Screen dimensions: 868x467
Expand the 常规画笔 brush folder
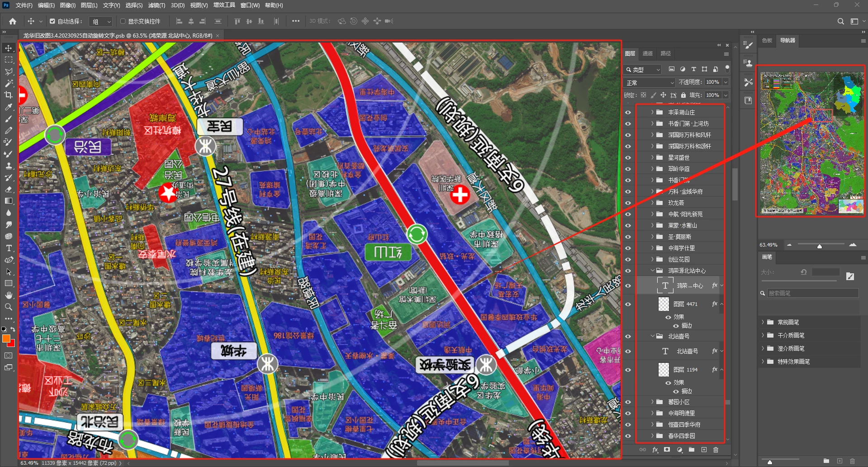point(763,322)
